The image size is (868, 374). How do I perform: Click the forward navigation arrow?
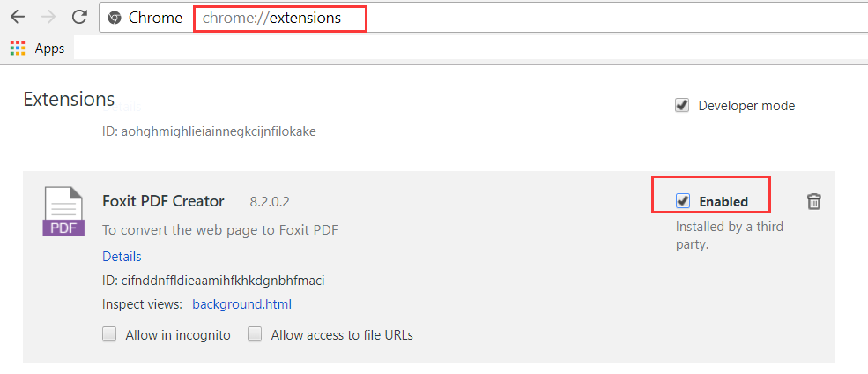(x=48, y=17)
